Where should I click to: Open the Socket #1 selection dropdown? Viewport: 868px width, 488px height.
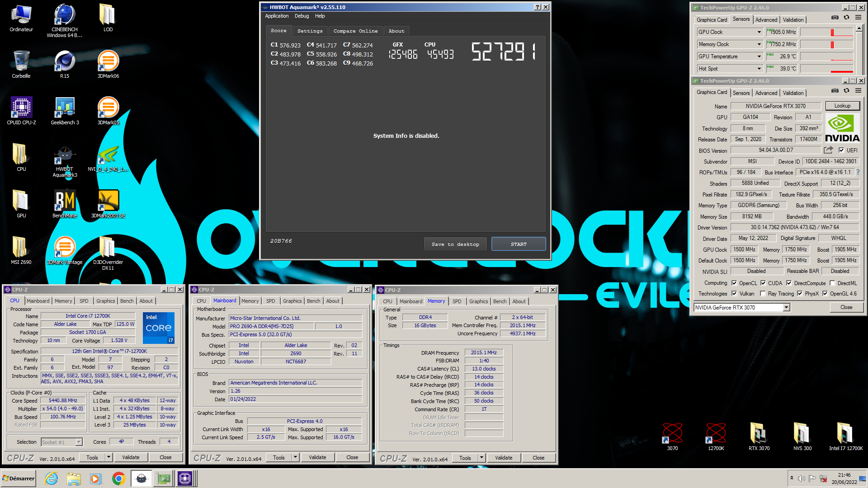click(61, 442)
